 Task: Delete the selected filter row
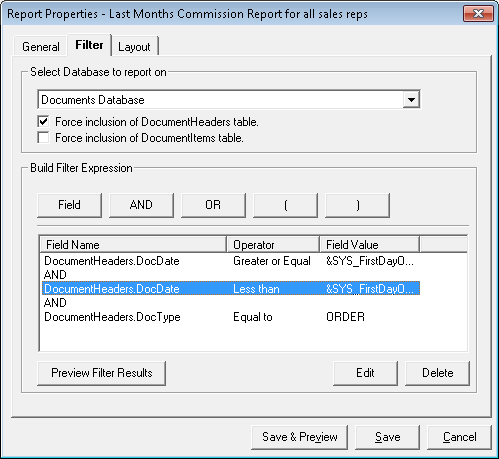pyautogui.click(x=437, y=373)
